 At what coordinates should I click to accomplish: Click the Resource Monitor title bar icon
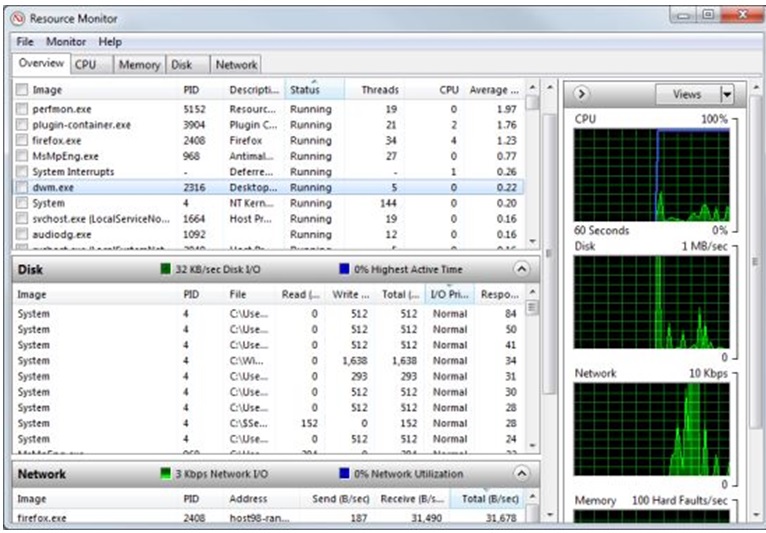(x=17, y=18)
